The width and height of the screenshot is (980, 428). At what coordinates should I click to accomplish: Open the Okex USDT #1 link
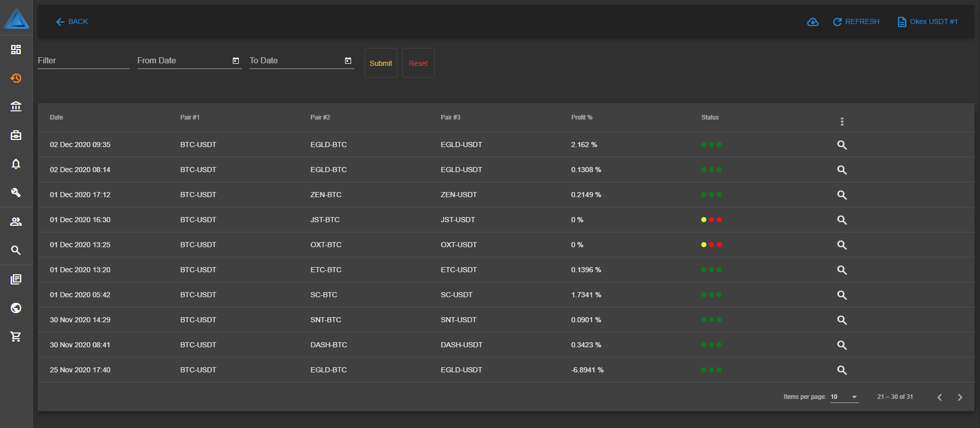[927, 21]
